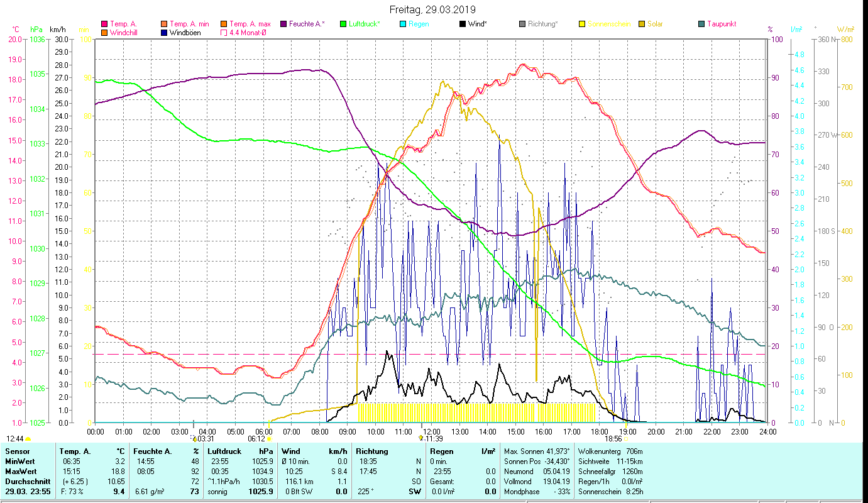Click the maximum pressure value '1034.9'
Image resolution: width=868 pixels, height=503 pixels.
(262, 472)
